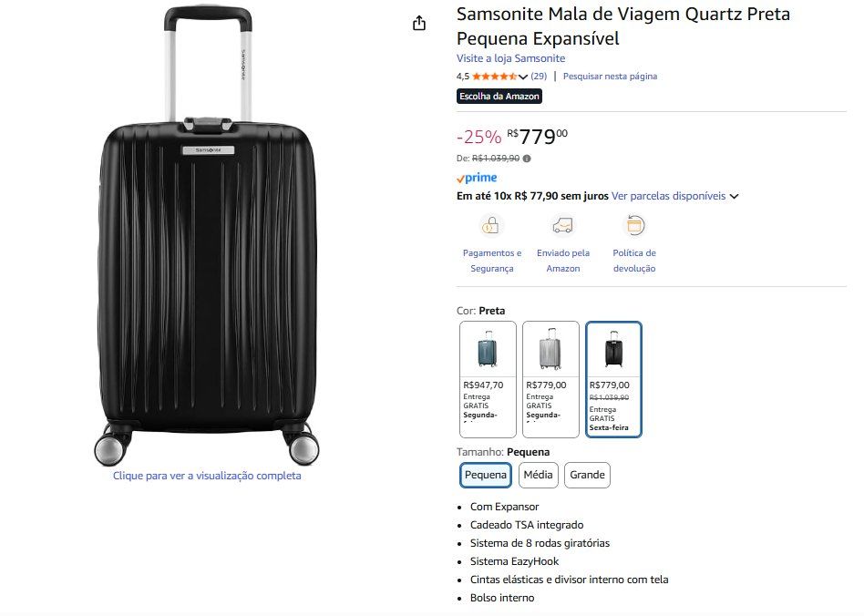Click the Enviado pela Amazon truck icon
This screenshot has width=864, height=616.
tap(562, 225)
